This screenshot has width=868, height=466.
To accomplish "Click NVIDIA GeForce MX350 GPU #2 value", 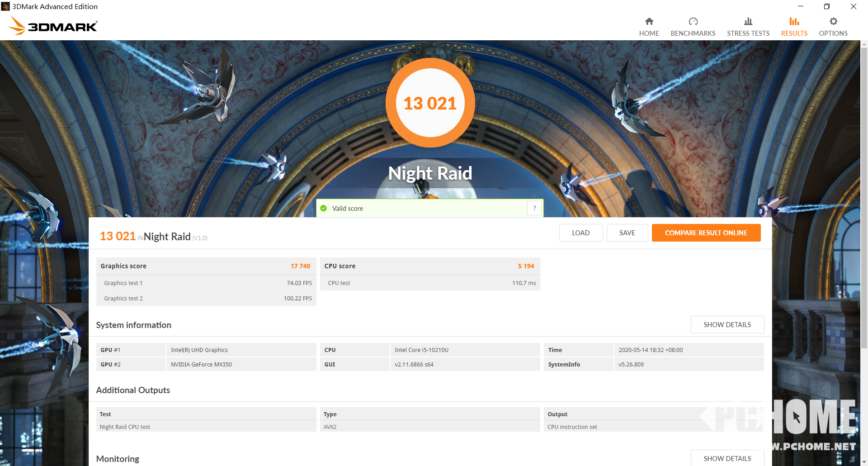I will click(201, 365).
